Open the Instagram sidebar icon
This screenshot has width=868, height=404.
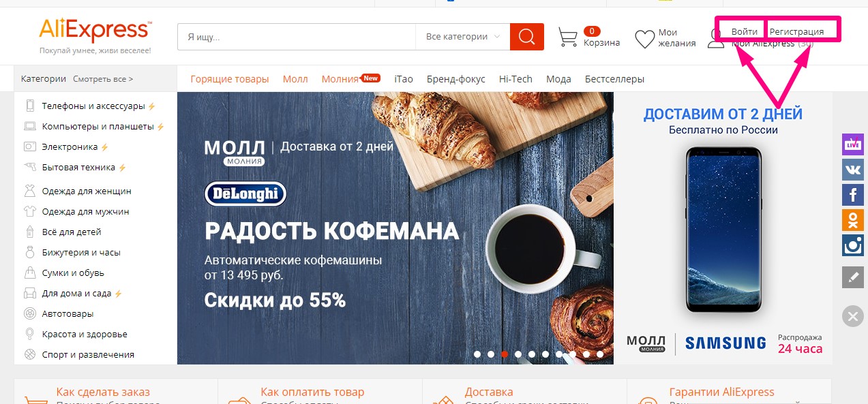852,245
